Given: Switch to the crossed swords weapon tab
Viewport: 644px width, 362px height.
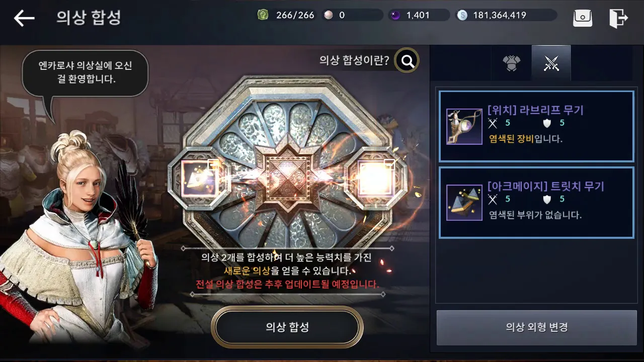Looking at the screenshot, I should pyautogui.click(x=551, y=63).
